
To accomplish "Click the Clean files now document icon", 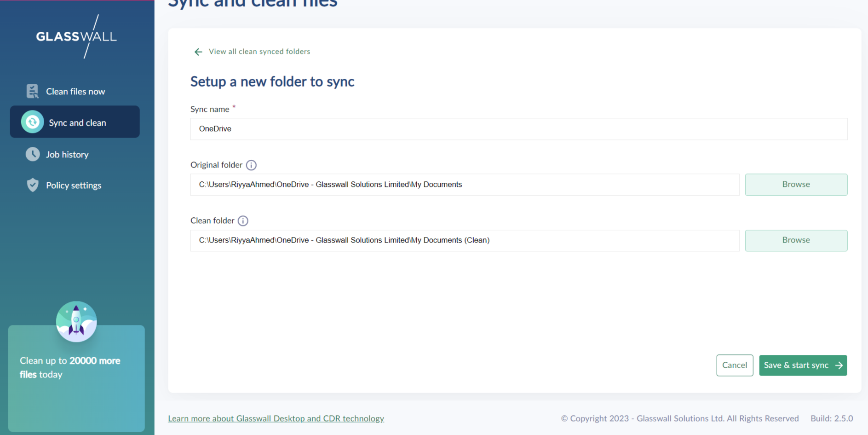I will pos(32,91).
